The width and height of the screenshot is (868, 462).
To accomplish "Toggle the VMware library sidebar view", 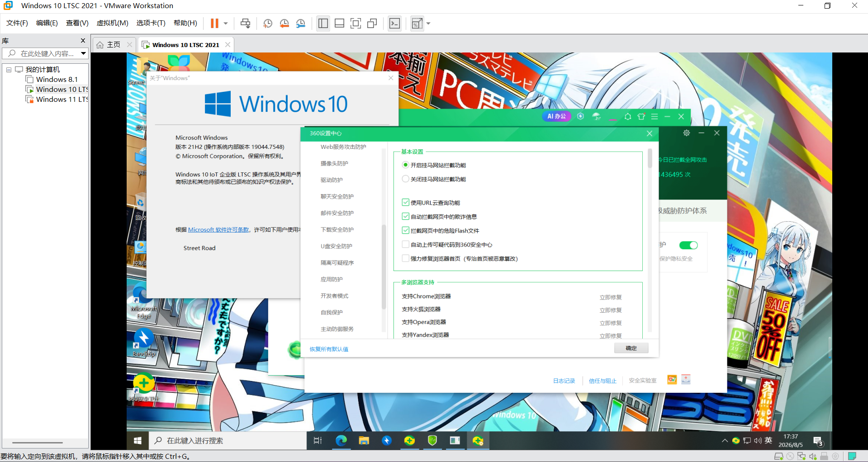I will click(323, 23).
